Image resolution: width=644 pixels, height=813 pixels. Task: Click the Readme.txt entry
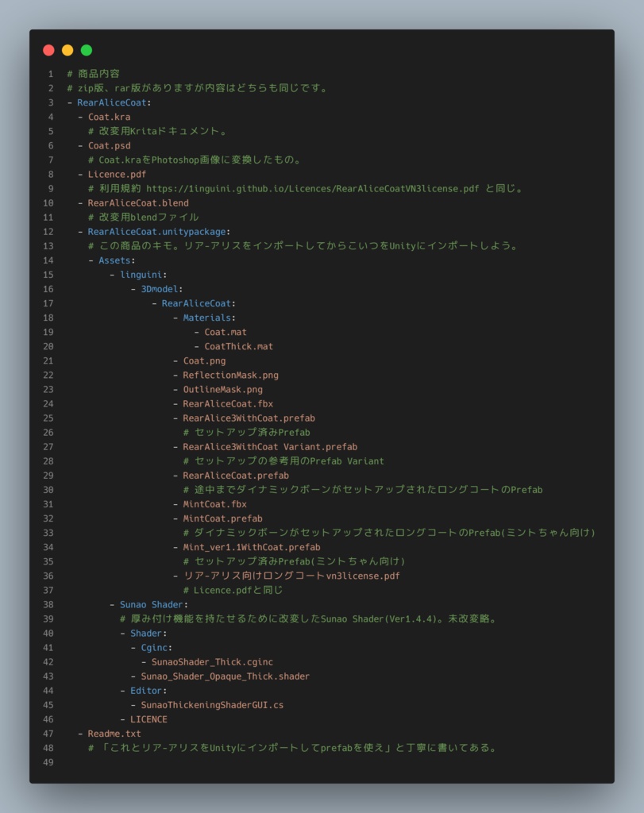114,733
